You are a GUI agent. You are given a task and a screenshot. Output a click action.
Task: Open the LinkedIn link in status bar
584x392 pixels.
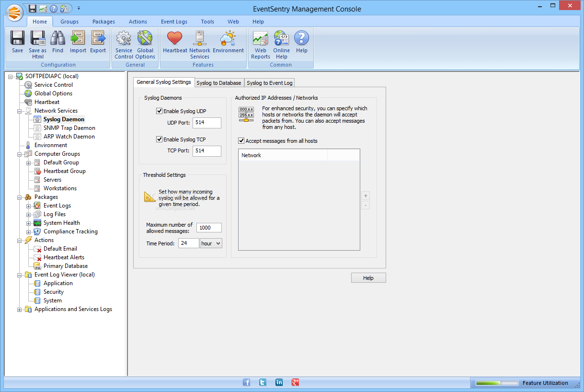pos(279,382)
